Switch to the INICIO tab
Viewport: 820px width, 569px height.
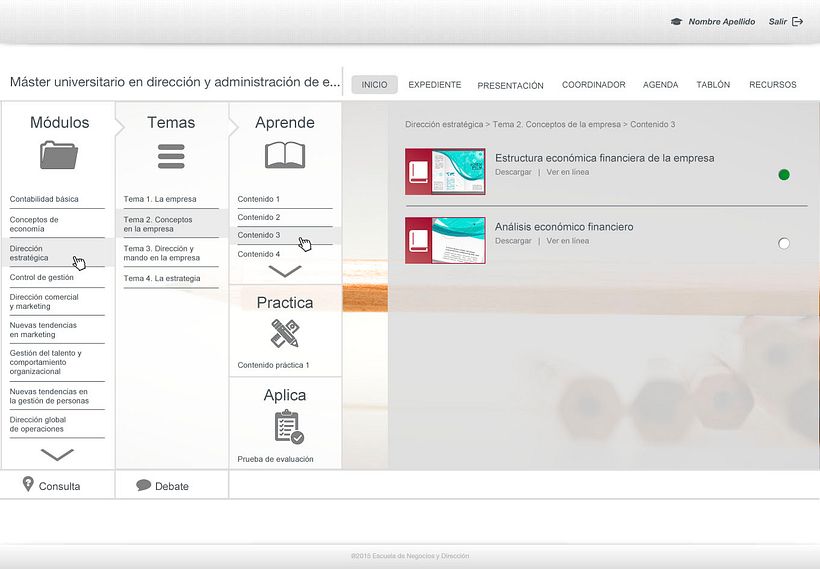point(374,84)
